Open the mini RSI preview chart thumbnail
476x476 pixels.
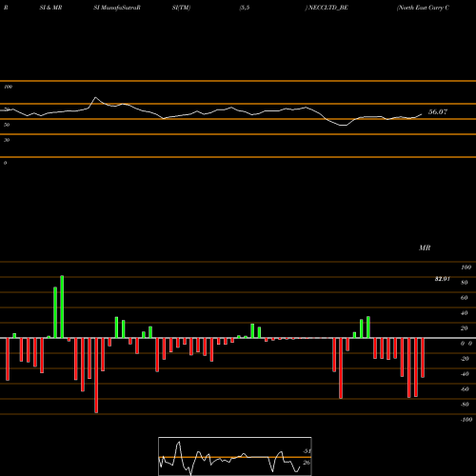235,456
